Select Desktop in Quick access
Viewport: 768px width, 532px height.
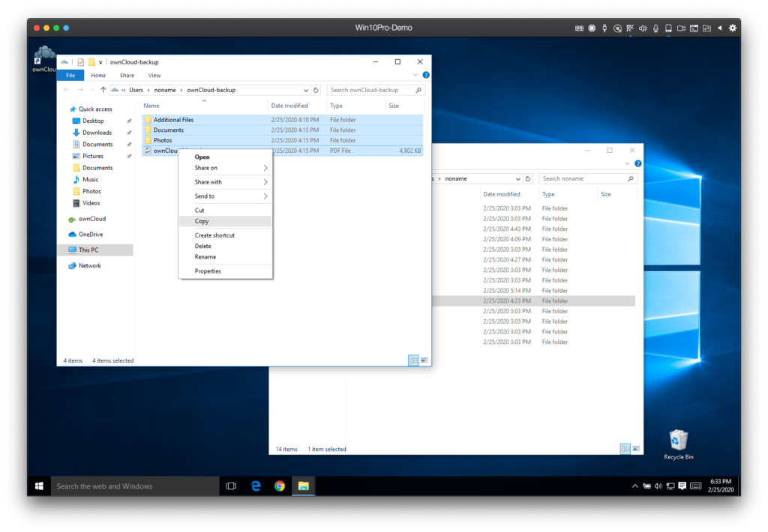93,121
